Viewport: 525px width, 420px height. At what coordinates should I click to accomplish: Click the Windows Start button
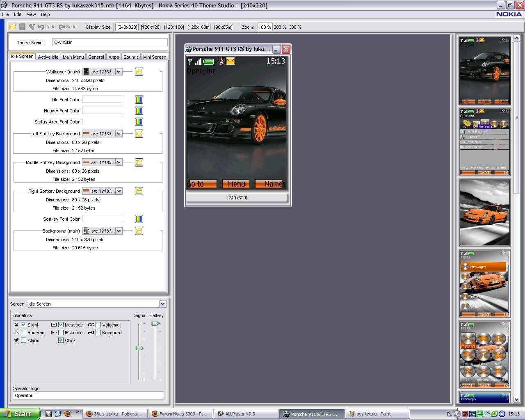pos(20,414)
